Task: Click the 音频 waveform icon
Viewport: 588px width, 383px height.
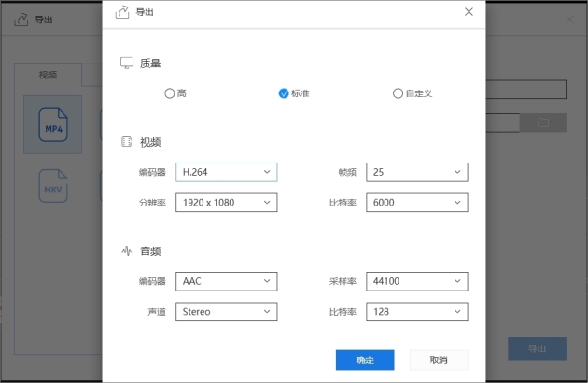Action: click(x=127, y=251)
